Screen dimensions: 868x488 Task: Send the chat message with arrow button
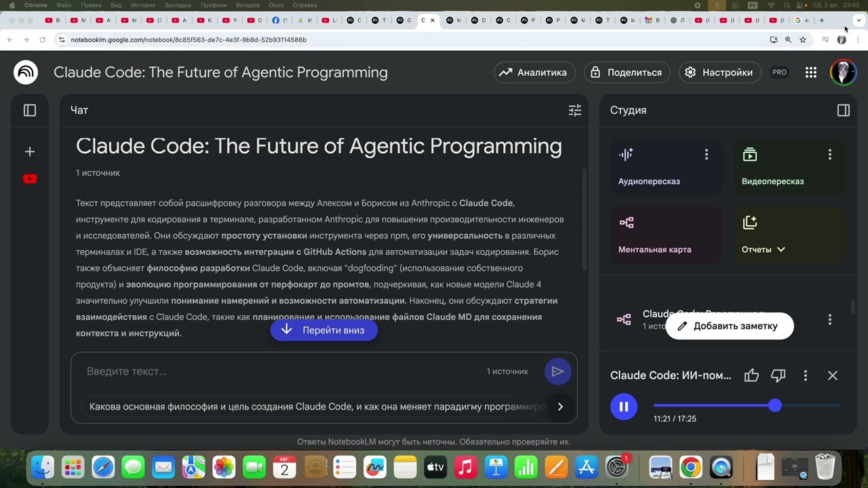coord(558,371)
